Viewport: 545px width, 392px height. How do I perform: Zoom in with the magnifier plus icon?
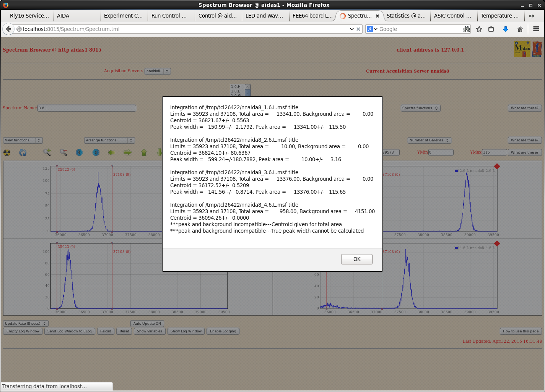[47, 152]
